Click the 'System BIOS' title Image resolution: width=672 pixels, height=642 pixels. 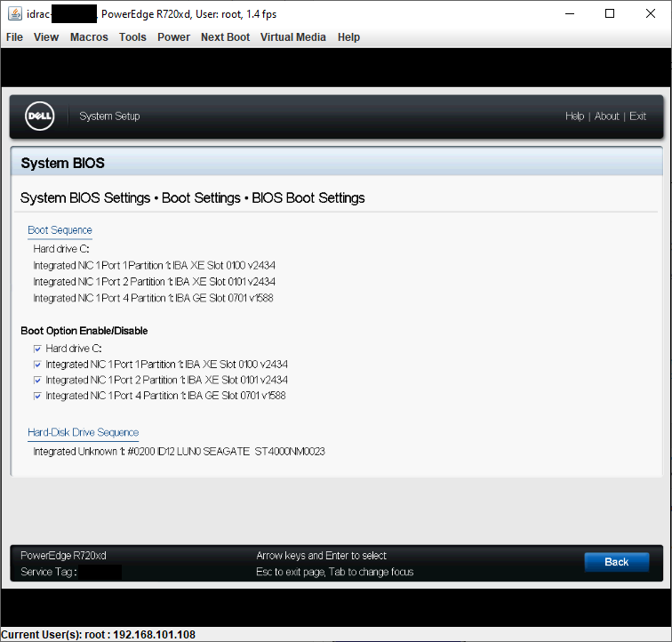62,163
